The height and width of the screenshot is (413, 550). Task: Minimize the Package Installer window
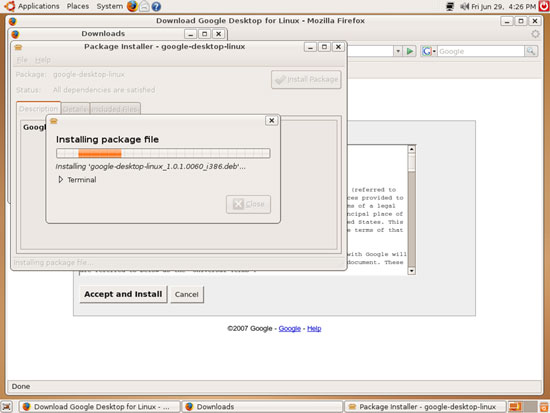(x=310, y=47)
